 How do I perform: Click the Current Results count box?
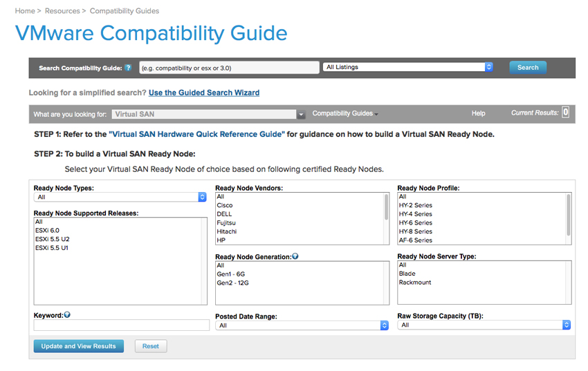tap(565, 113)
